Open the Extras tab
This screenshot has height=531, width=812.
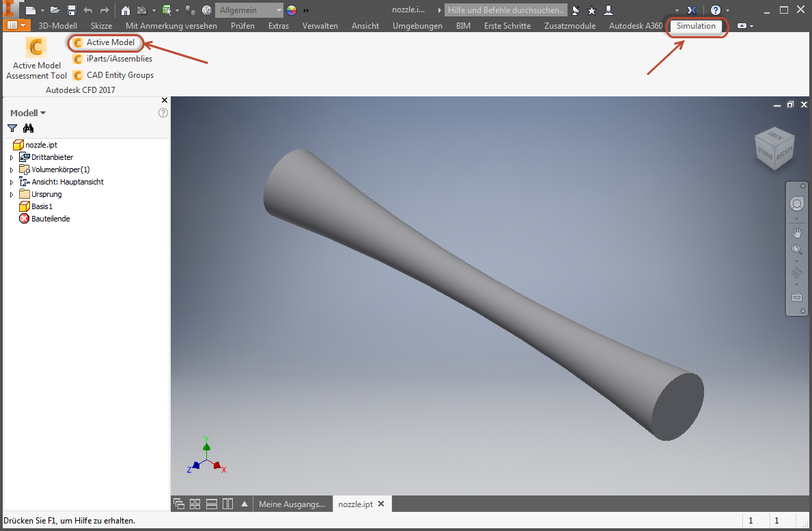click(279, 25)
